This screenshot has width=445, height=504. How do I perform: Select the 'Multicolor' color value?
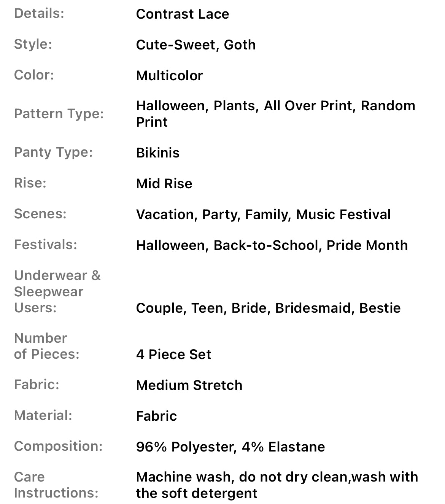click(169, 76)
